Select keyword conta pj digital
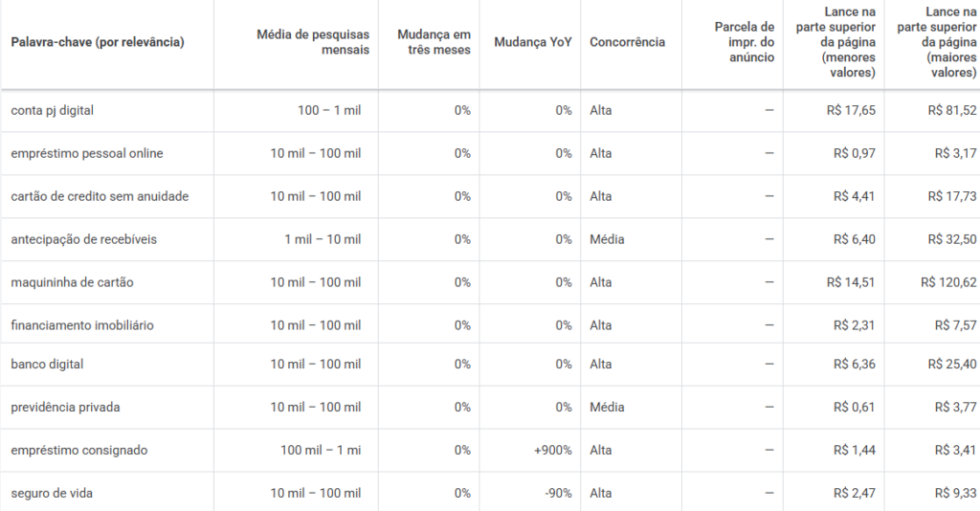This screenshot has height=511, width=980. click(x=52, y=111)
